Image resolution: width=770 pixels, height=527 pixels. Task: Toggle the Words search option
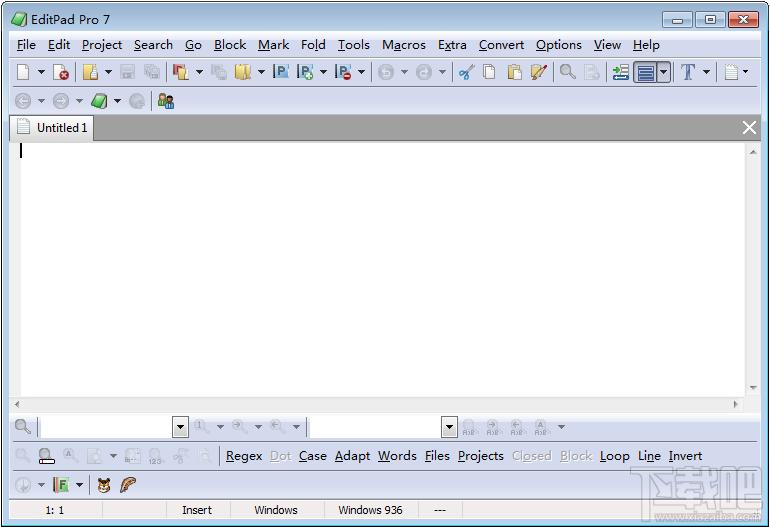(397, 456)
